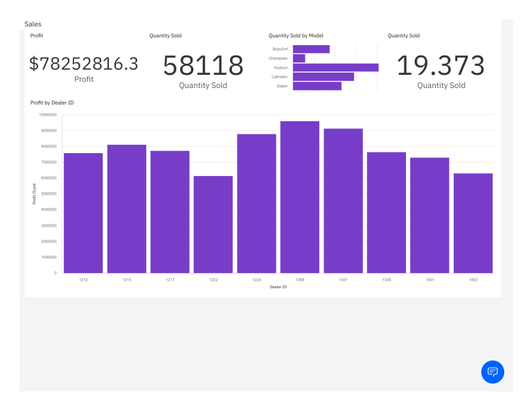Click the Profit by Dealer ID title

pos(52,103)
